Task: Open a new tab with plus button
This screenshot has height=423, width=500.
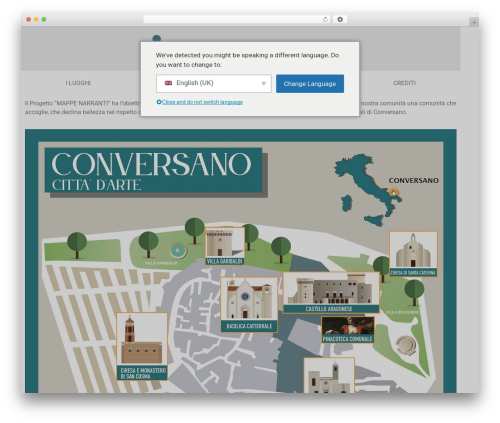Action: (x=474, y=22)
